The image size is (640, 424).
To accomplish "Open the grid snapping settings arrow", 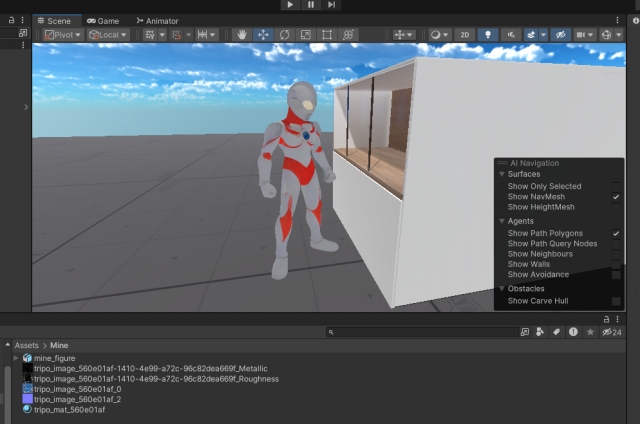I will tap(162, 35).
